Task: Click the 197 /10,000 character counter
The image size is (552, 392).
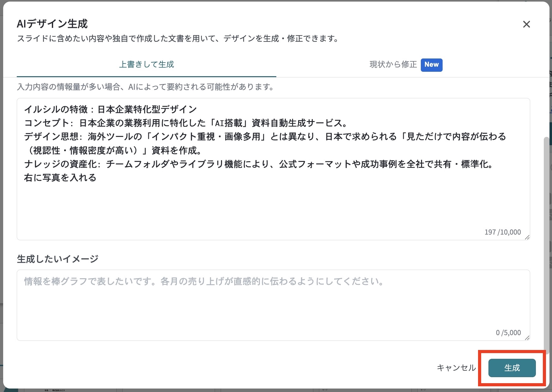Action: pyautogui.click(x=503, y=232)
